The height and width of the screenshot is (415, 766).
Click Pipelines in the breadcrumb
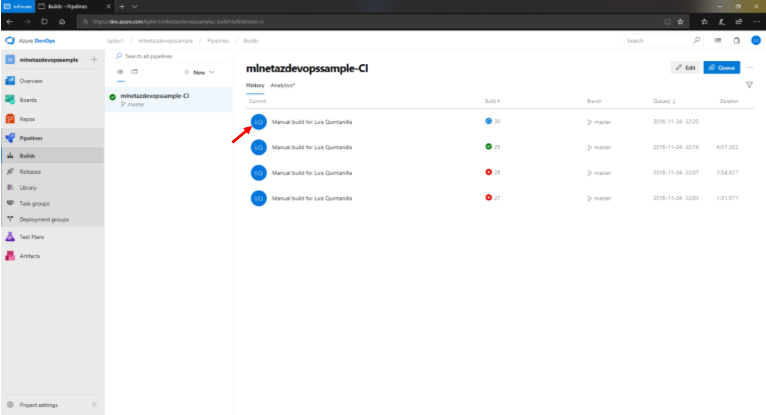(218, 41)
